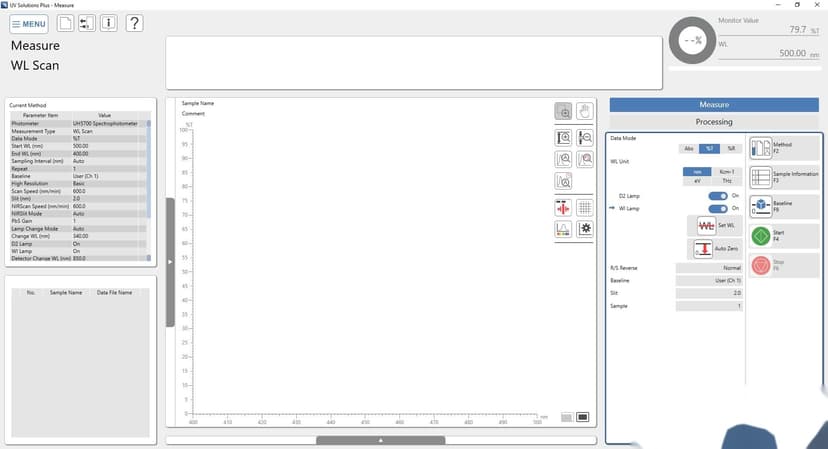Toggle the graph grid lines icon
Image resolution: width=828 pixels, height=449 pixels.
[x=585, y=208]
